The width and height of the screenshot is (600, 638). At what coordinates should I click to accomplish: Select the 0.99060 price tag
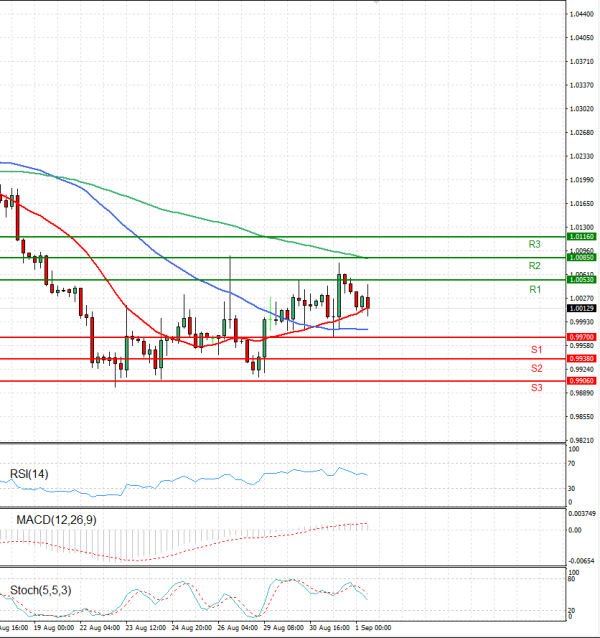coord(581,381)
